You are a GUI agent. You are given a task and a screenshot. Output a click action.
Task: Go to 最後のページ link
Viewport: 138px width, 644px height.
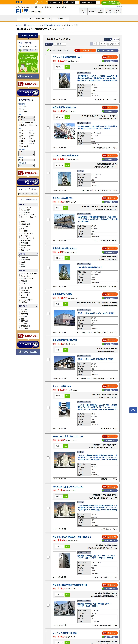pyautogui.click(x=113, y=44)
